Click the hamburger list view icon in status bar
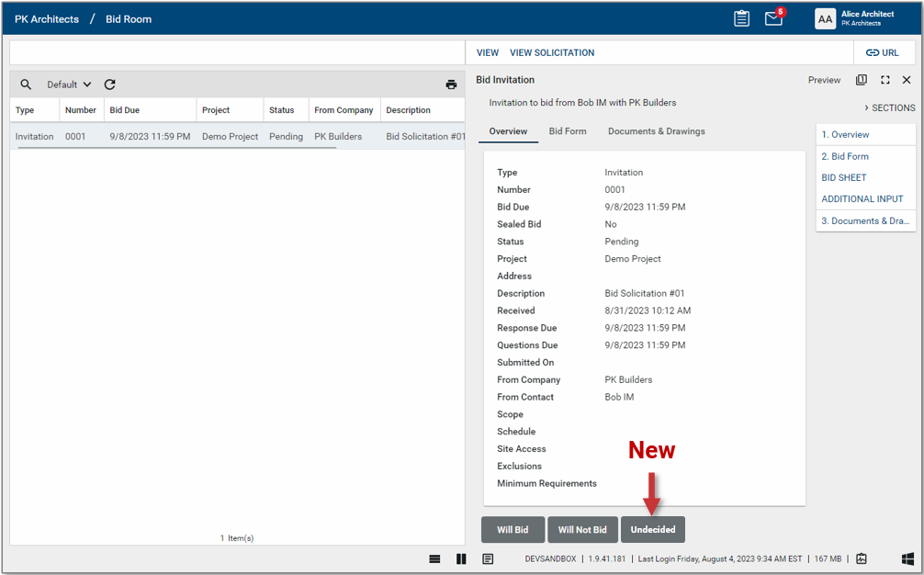The height and width of the screenshot is (575, 924). pyautogui.click(x=434, y=558)
